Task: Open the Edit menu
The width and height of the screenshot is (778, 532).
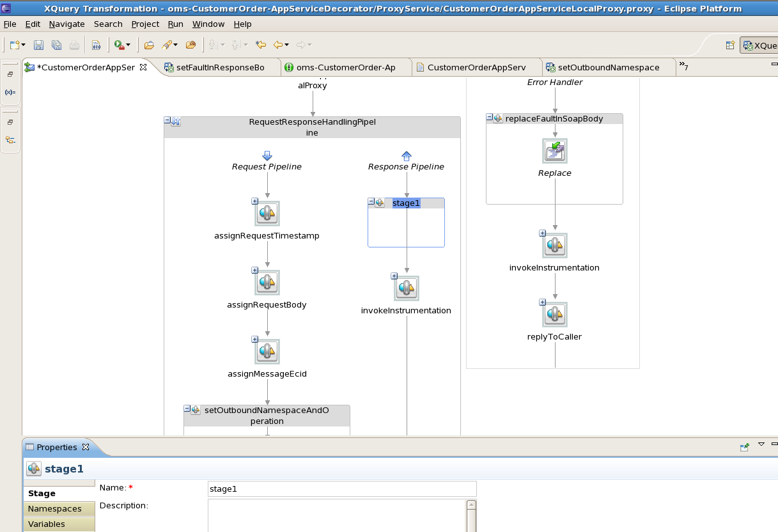Action: [x=33, y=24]
